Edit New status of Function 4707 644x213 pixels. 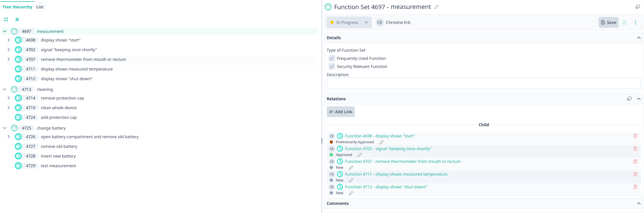(351, 168)
